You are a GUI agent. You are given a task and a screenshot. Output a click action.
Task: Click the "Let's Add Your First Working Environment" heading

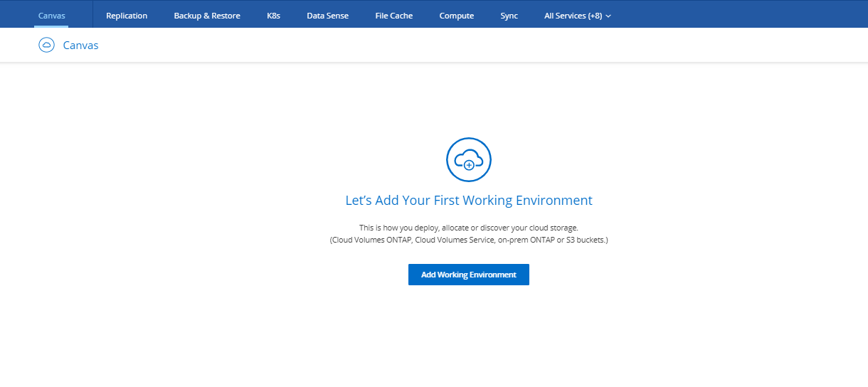coord(468,201)
